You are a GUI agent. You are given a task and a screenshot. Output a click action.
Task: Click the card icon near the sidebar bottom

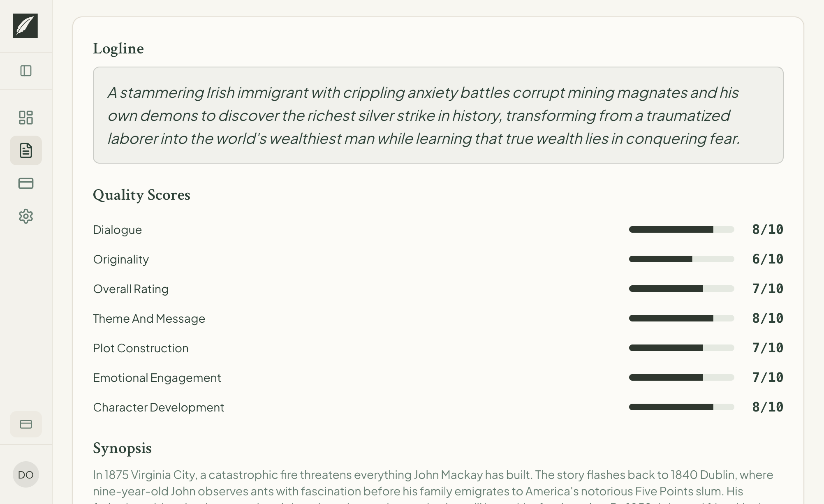(x=26, y=424)
